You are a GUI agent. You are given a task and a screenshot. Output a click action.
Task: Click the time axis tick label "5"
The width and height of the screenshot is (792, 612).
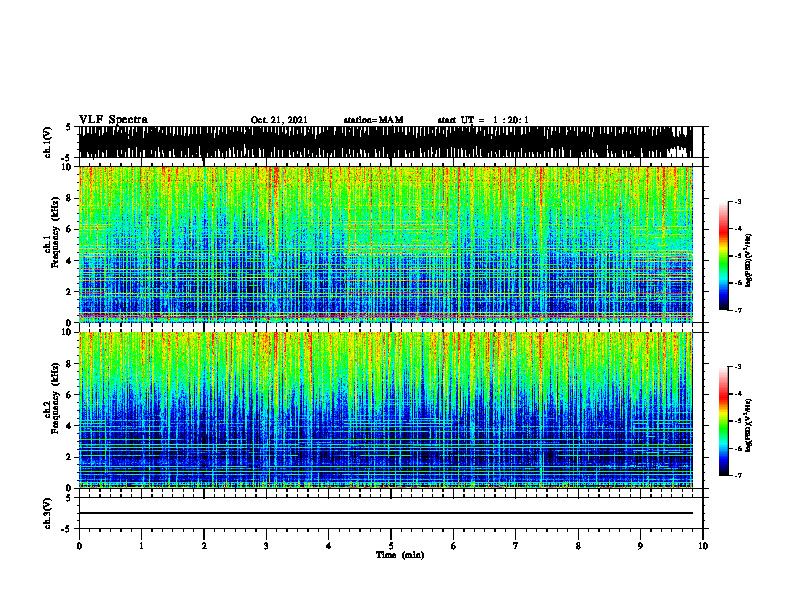pos(391,546)
